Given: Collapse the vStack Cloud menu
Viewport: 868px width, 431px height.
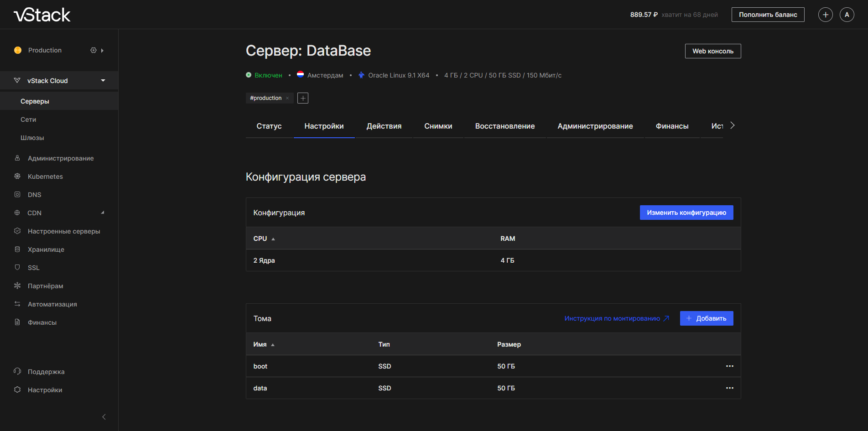Looking at the screenshot, I should 103,81.
